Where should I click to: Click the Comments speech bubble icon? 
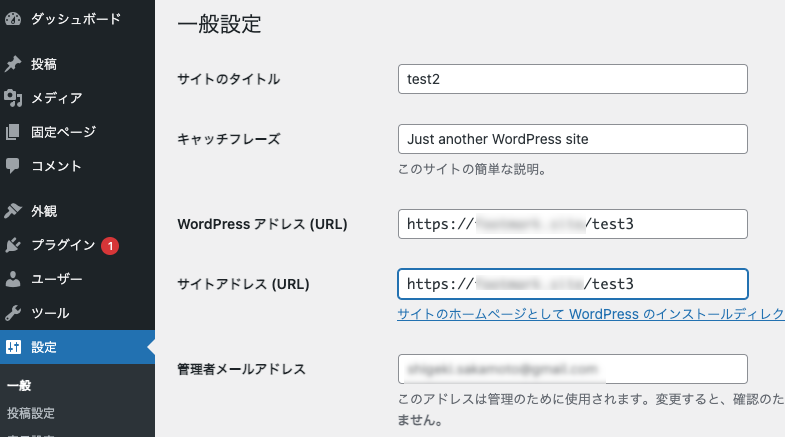[13, 166]
